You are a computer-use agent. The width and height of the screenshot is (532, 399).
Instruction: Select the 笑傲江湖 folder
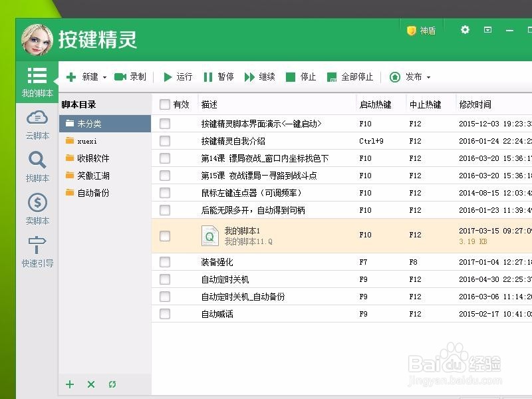click(105, 176)
